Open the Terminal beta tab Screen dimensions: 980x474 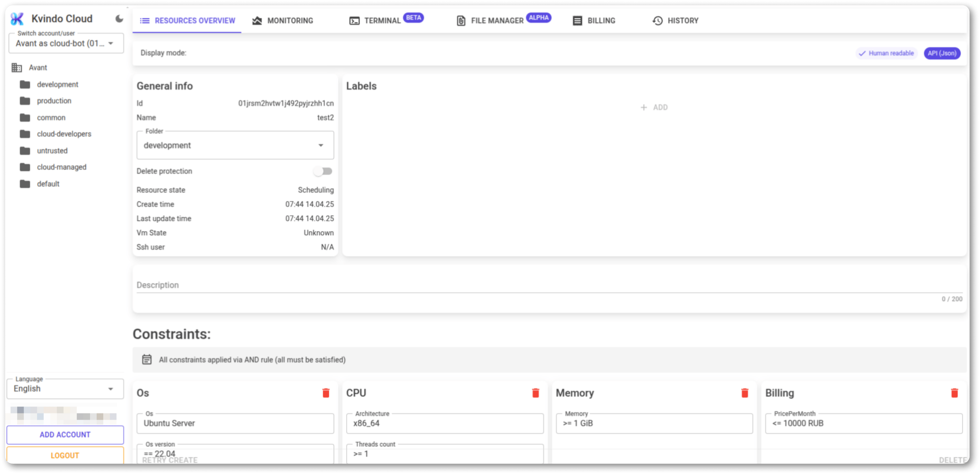382,21
